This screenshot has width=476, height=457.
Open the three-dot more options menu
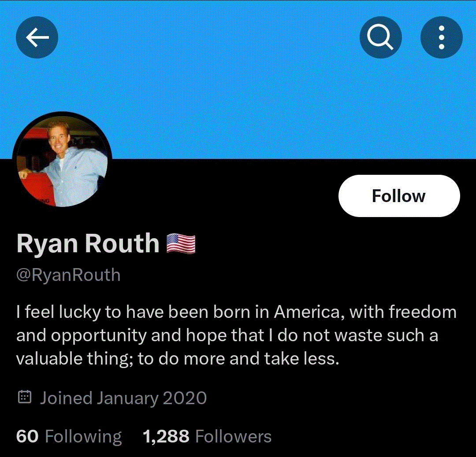click(x=441, y=37)
